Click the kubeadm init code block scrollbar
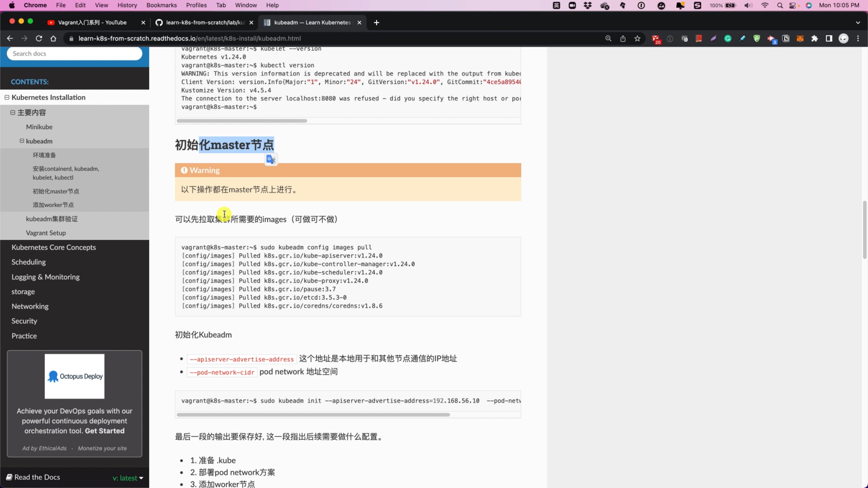Screen dimensions: 868x488 coord(313,414)
